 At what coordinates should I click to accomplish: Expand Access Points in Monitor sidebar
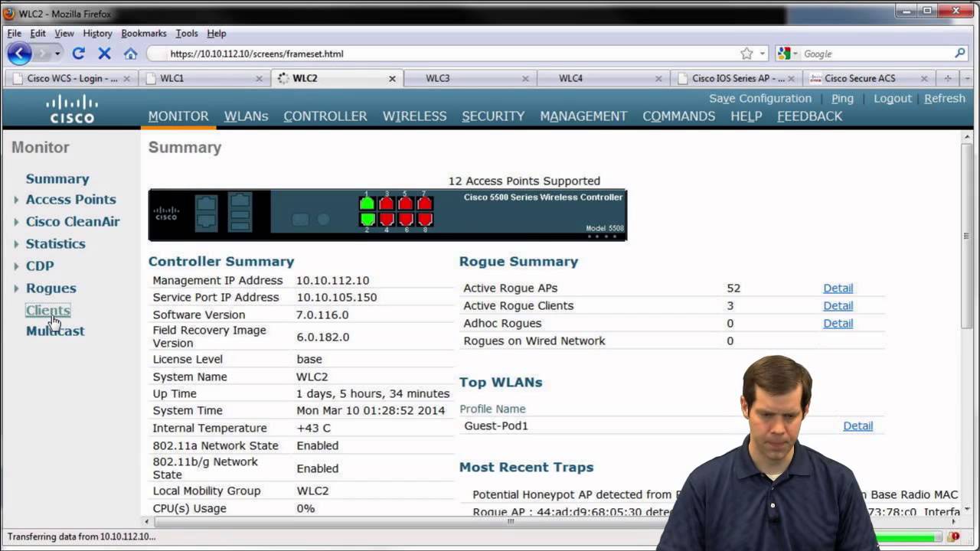pyautogui.click(x=16, y=200)
